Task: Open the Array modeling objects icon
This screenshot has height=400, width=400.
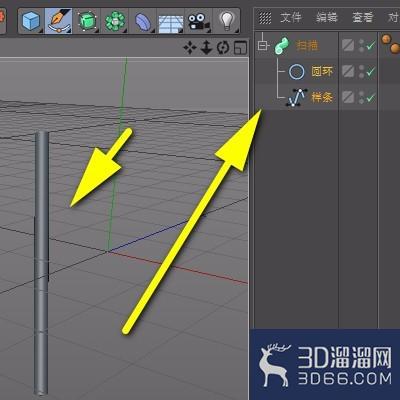Action: click(115, 21)
